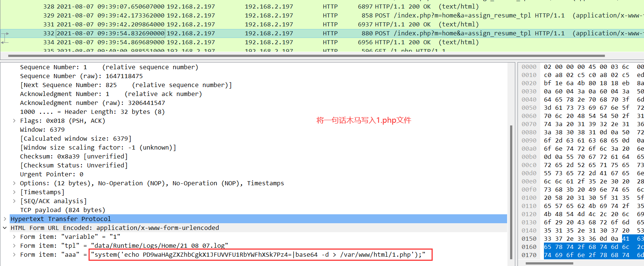Expand the Flags: 0x018 (PSH, ACK) node

click(14, 121)
